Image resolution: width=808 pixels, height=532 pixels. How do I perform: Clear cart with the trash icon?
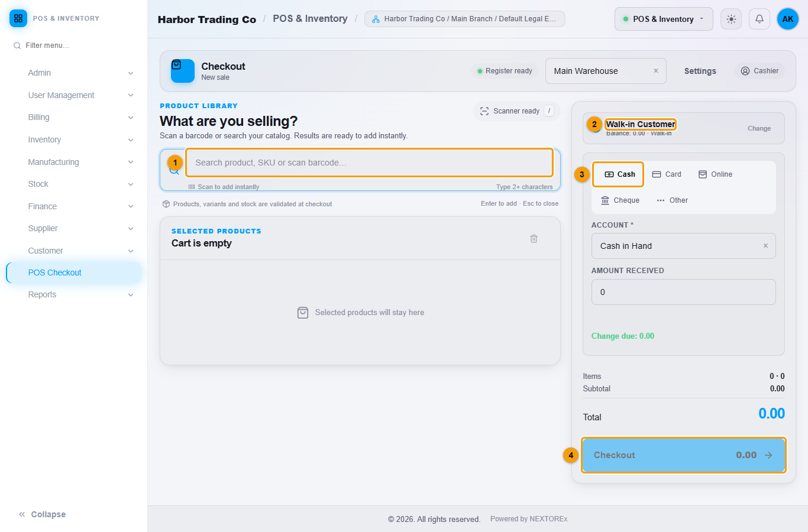tap(534, 239)
